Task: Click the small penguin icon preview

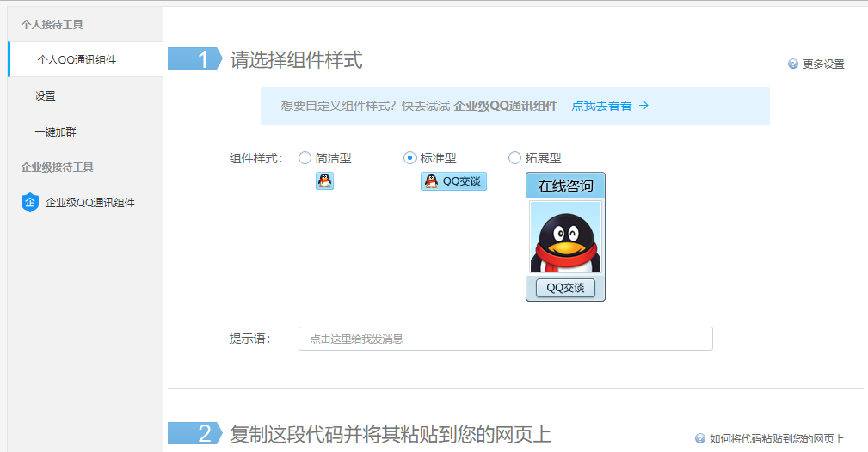Action: click(324, 181)
